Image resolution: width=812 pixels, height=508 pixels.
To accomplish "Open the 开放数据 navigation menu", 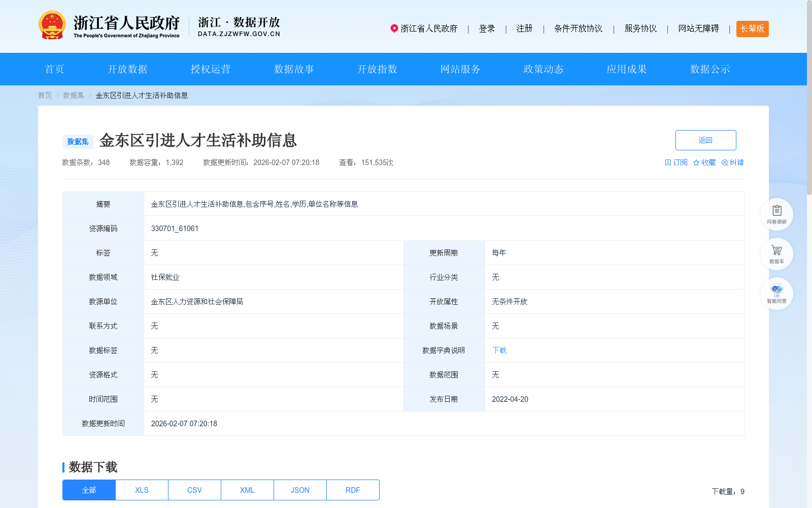I will tap(127, 69).
